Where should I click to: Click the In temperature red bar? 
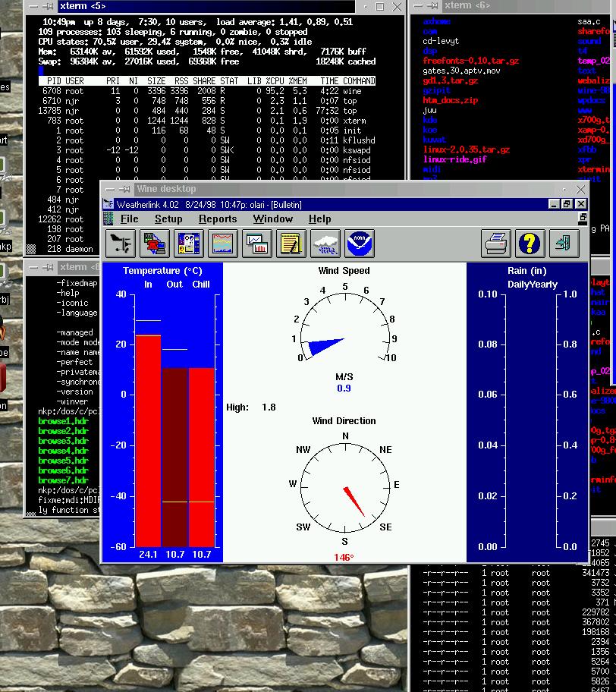[148, 441]
